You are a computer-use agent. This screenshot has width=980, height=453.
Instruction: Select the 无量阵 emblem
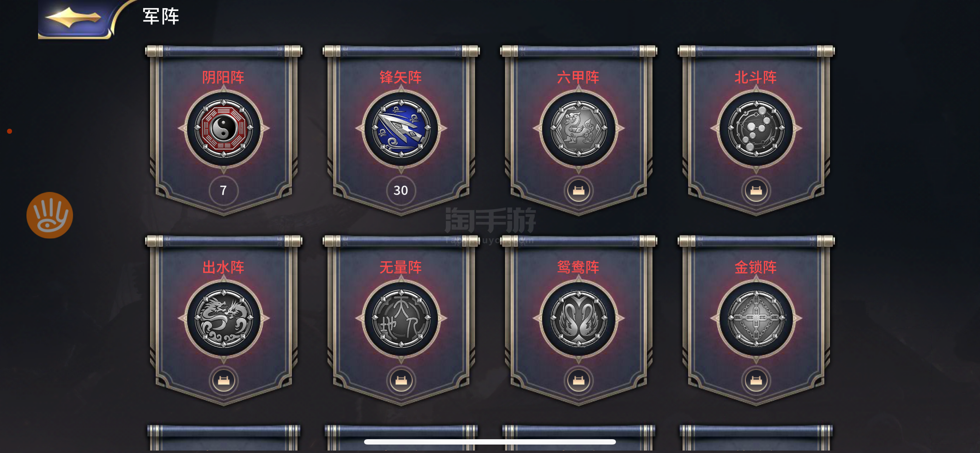tap(401, 318)
